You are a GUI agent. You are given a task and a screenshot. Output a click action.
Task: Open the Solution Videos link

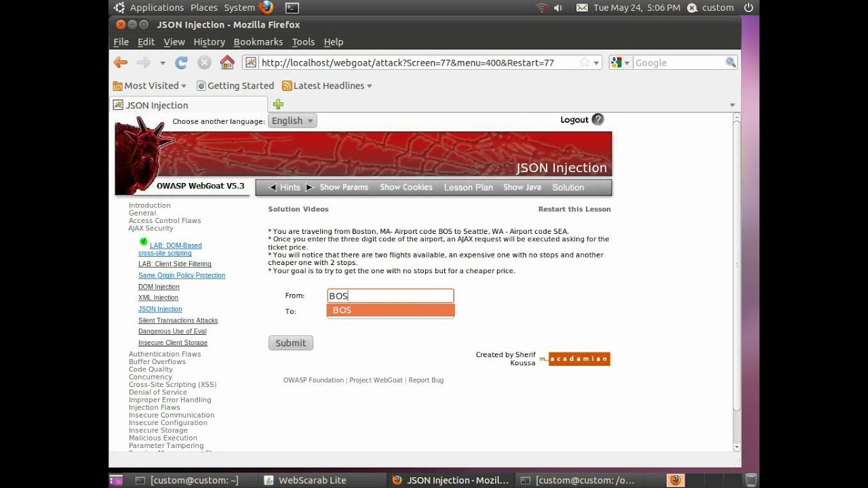tap(298, 209)
